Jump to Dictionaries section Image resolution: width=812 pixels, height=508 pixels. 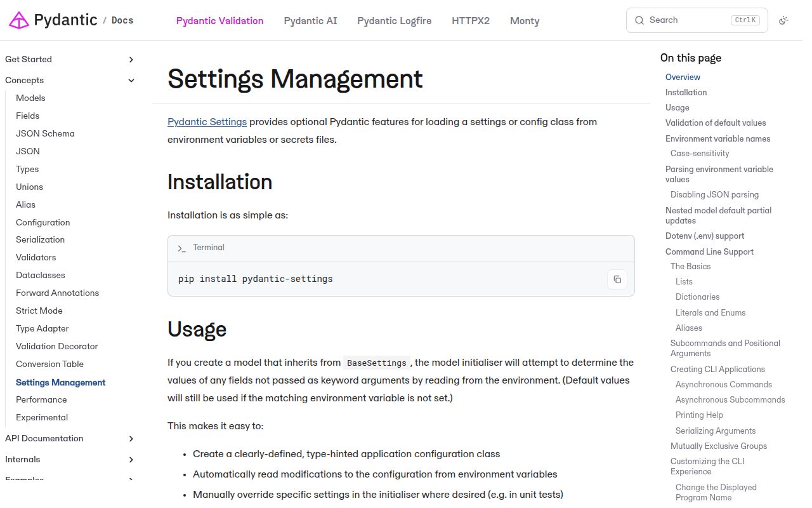(x=697, y=297)
